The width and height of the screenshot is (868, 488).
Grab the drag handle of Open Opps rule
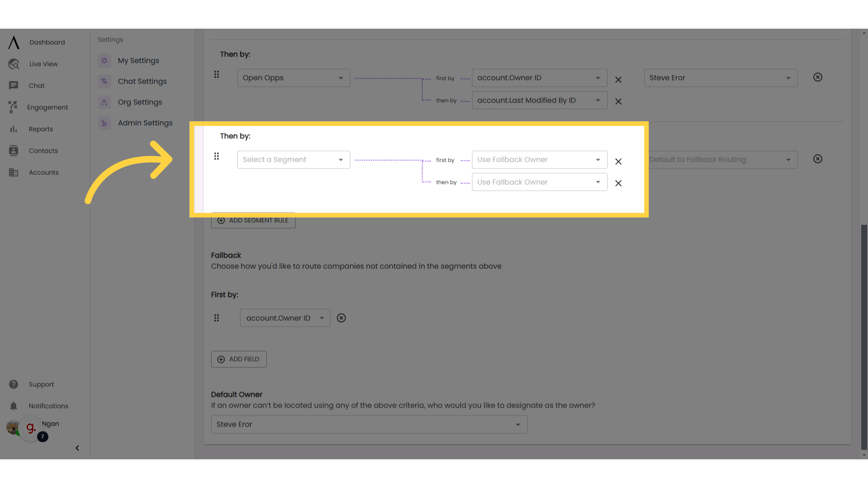click(x=217, y=75)
